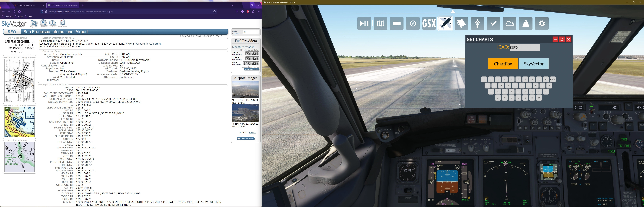Open the Adblock Plus extension icon
This screenshot has width=644, height=207.
coord(248,11)
